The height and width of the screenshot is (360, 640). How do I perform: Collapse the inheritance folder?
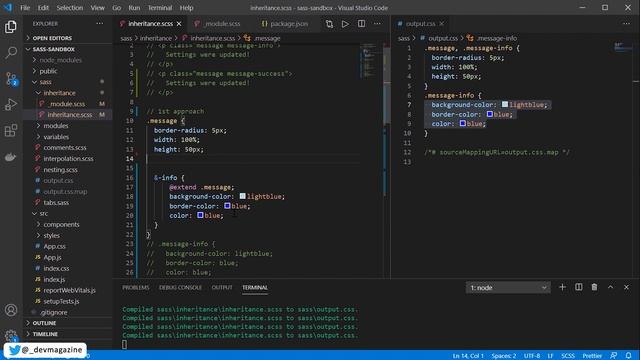59,93
